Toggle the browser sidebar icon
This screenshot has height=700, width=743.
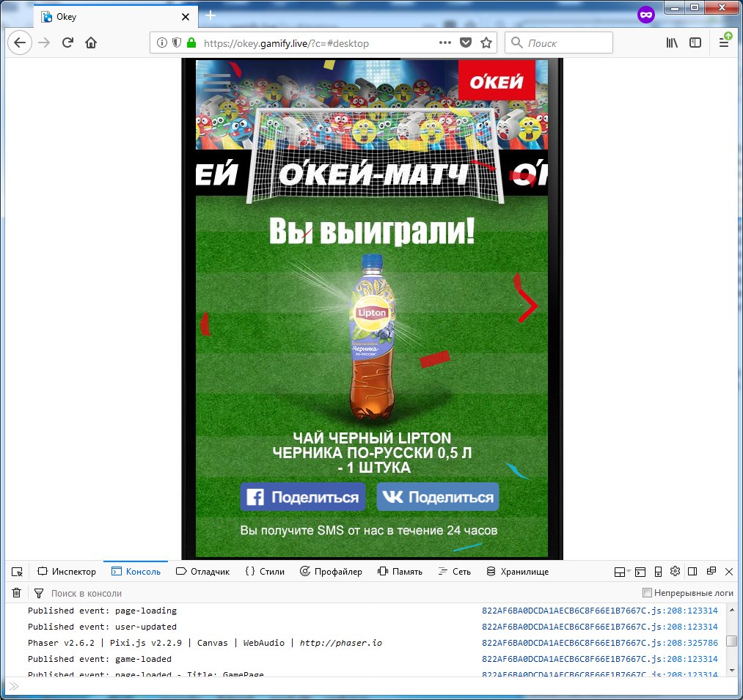tap(695, 43)
